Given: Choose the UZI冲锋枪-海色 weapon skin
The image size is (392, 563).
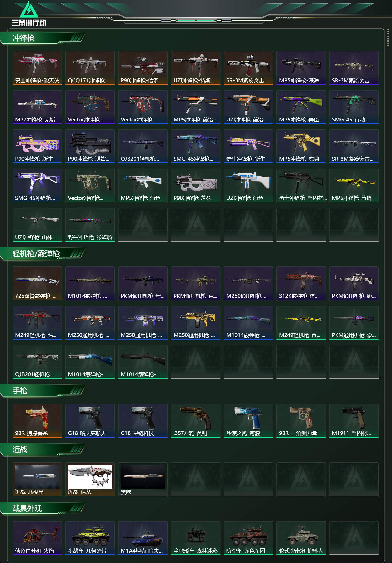Looking at the screenshot, I should [248, 185].
